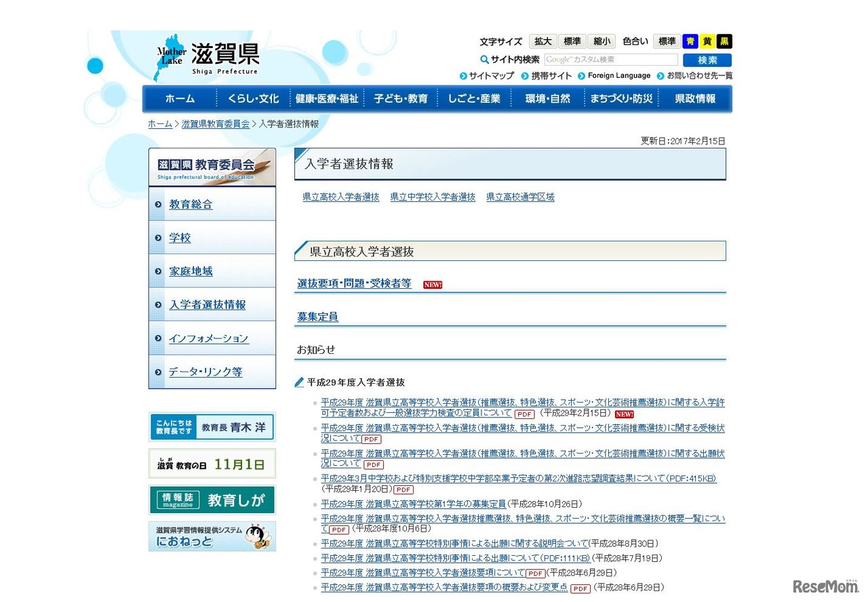Viewport: 868px width, 602px height.
Task: Select the 青 blue color contrast swatch
Action: [x=690, y=41]
